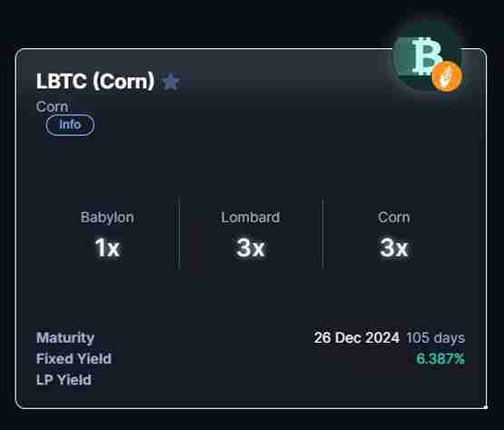Image resolution: width=504 pixels, height=430 pixels.
Task: Click the Fixed Yield label
Action: click(74, 358)
